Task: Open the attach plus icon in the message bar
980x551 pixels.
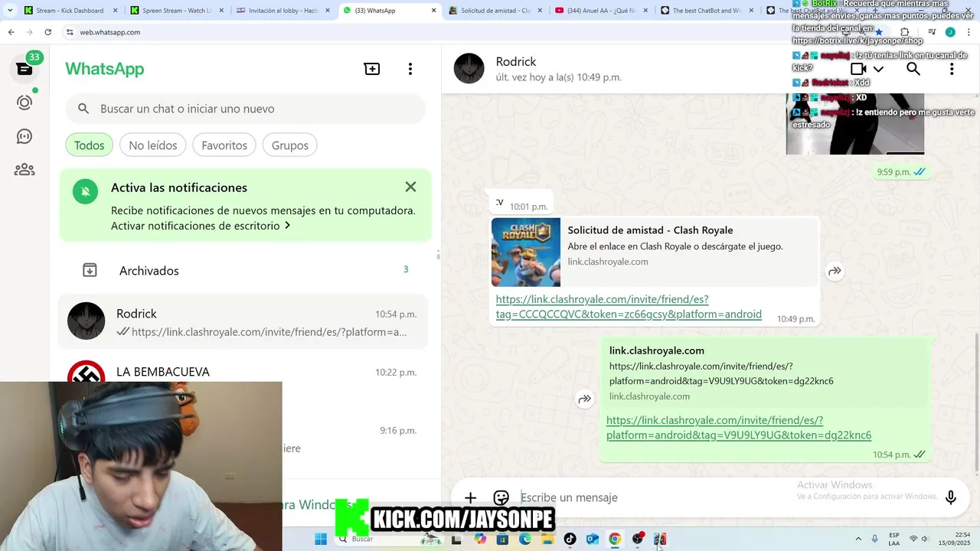Action: (x=471, y=497)
